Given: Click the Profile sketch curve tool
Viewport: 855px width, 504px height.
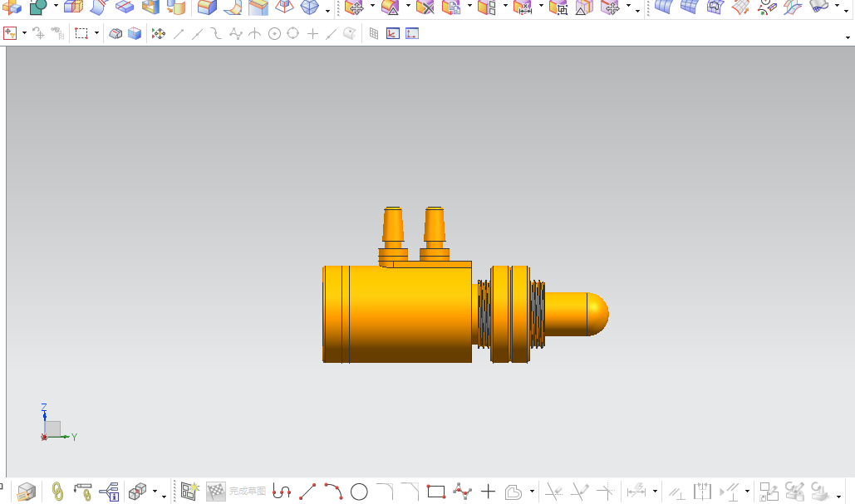Looking at the screenshot, I should coord(282,492).
